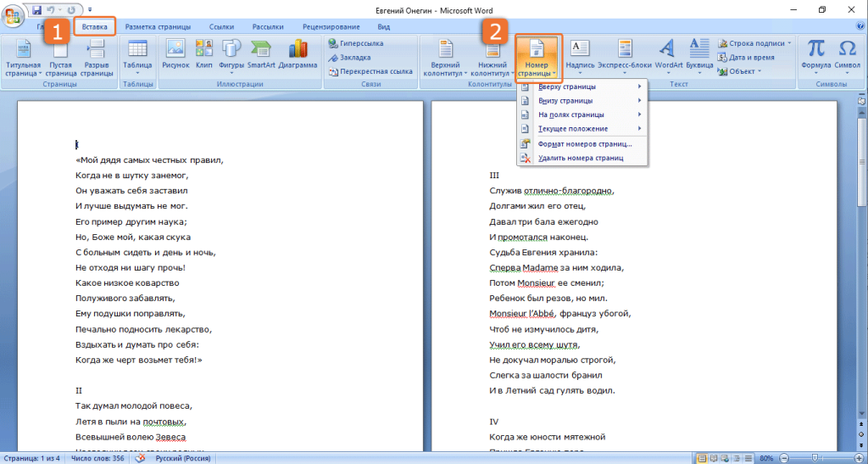
Task: Insert a Разрыв страницы page break
Action: [x=97, y=59]
